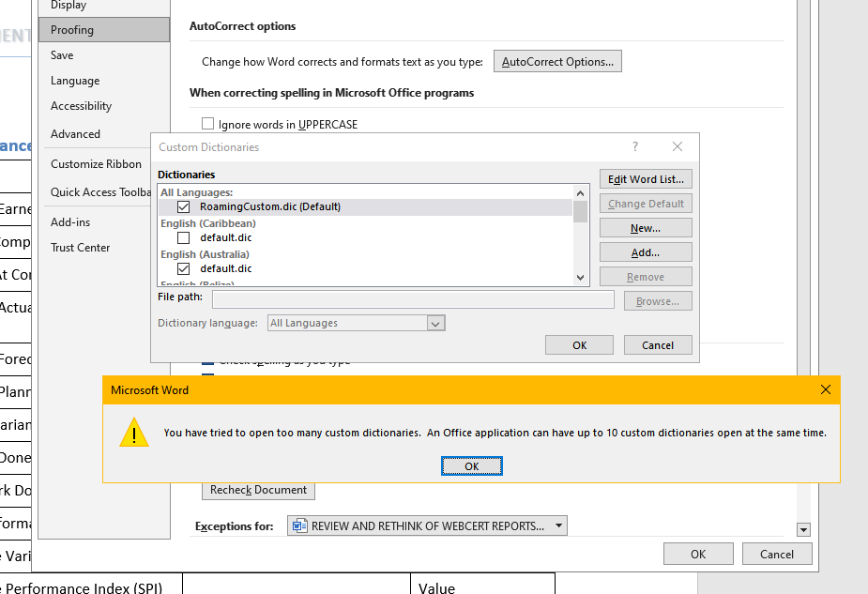The image size is (868, 594).
Task: Select the English (Caribbean) list heading
Action: (208, 223)
